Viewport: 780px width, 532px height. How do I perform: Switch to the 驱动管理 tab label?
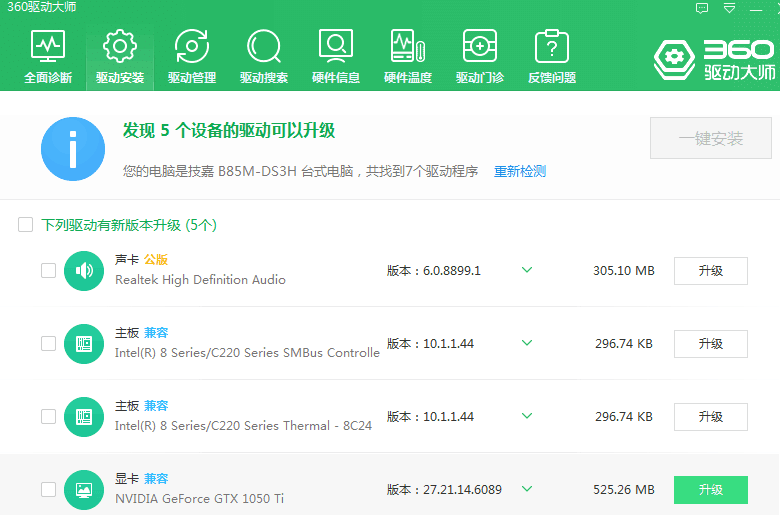click(192, 78)
